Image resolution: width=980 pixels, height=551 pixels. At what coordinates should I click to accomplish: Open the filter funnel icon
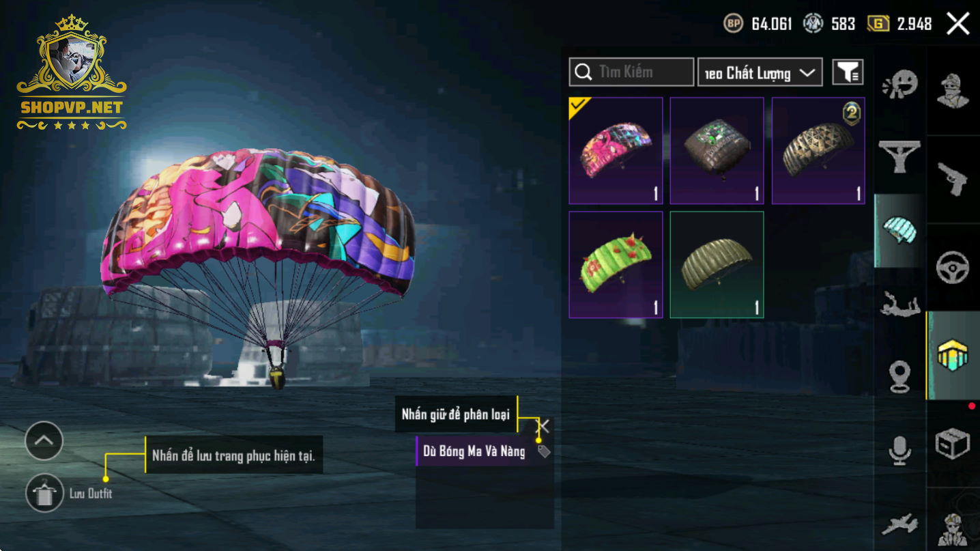848,72
